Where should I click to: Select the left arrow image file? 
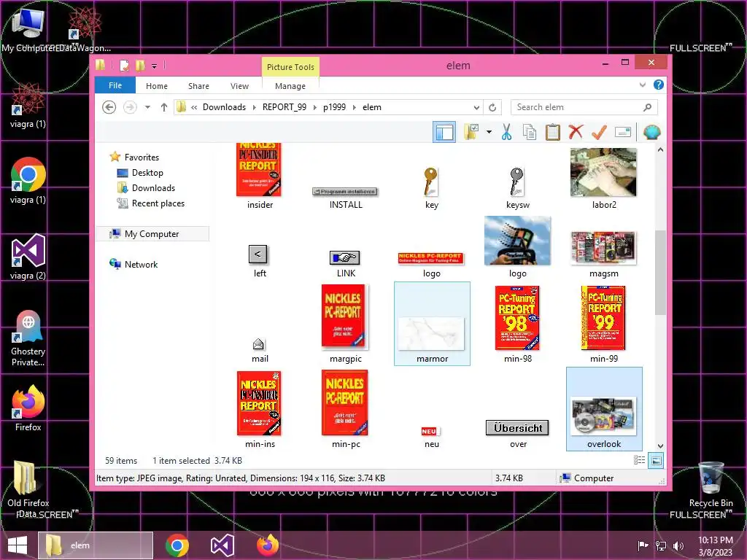pos(259,261)
